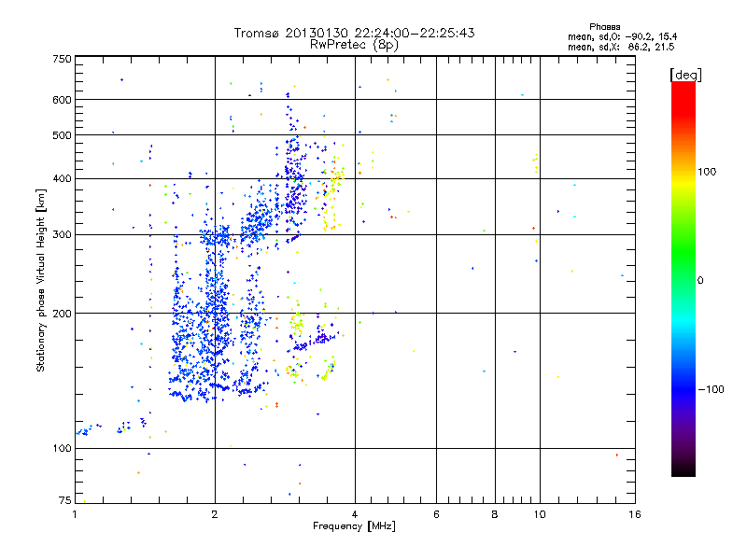Image resolution: width=747 pixels, height=560 pixels.
Task: Click the '6' frequency axis tick label
Action: pos(436,514)
